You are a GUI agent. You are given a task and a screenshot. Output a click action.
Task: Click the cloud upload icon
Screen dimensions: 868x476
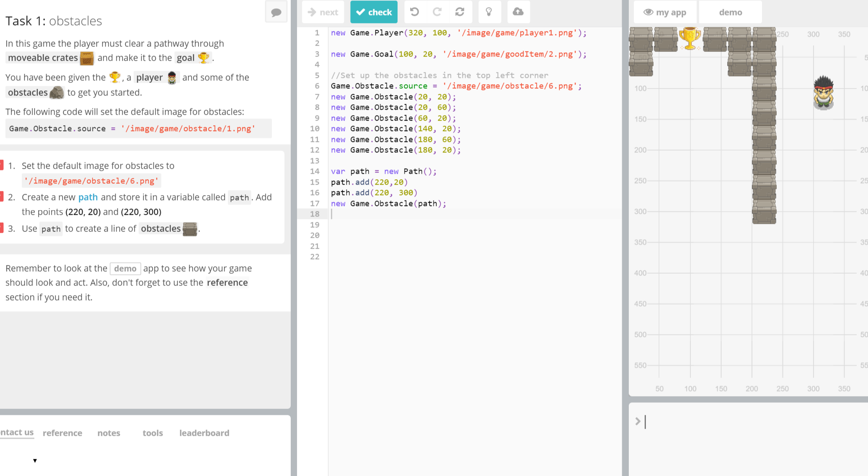518,12
